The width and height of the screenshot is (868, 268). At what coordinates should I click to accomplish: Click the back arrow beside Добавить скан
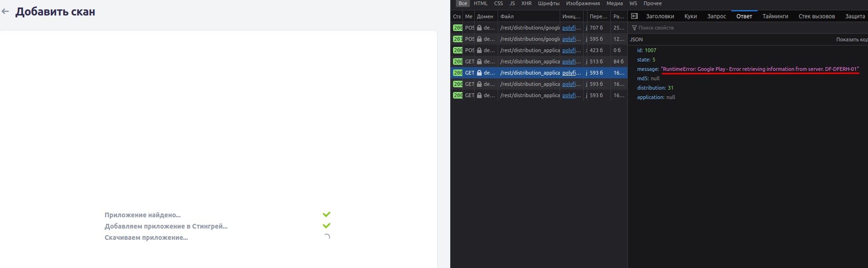pos(6,12)
